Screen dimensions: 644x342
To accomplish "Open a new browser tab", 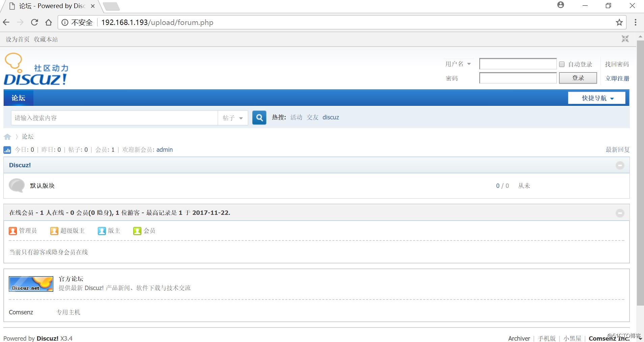I will pyautogui.click(x=111, y=6).
